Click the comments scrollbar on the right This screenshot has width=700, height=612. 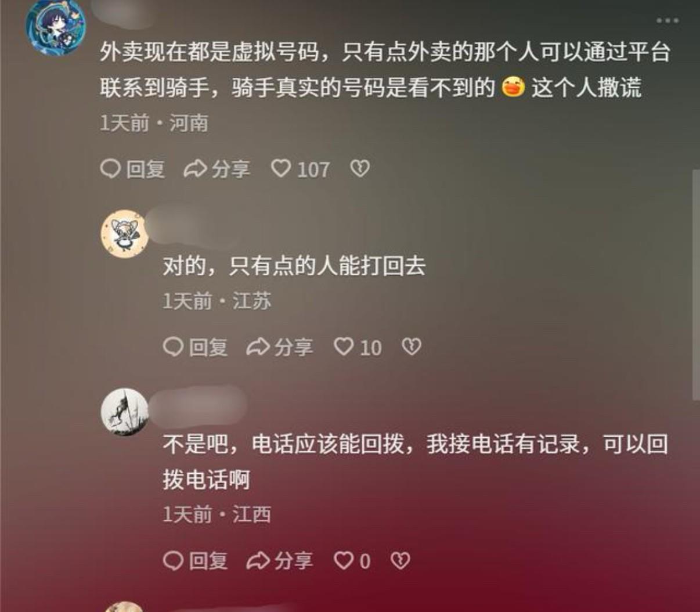coord(697,285)
